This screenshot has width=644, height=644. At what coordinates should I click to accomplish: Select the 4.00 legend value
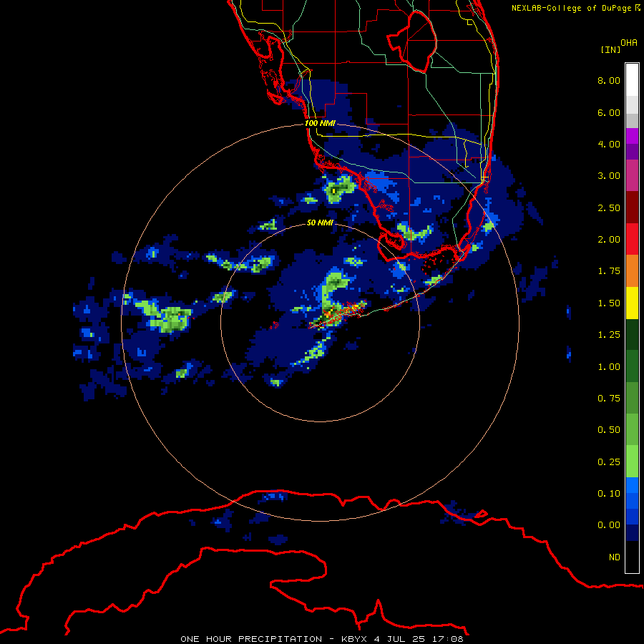pos(609,144)
